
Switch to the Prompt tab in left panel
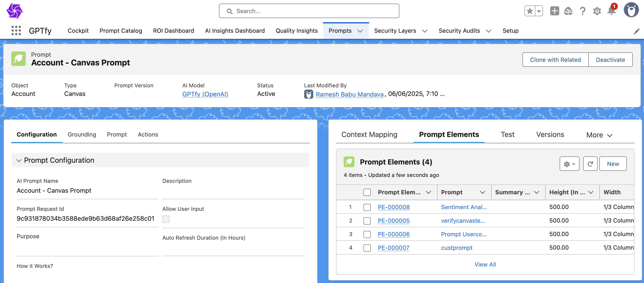click(117, 135)
